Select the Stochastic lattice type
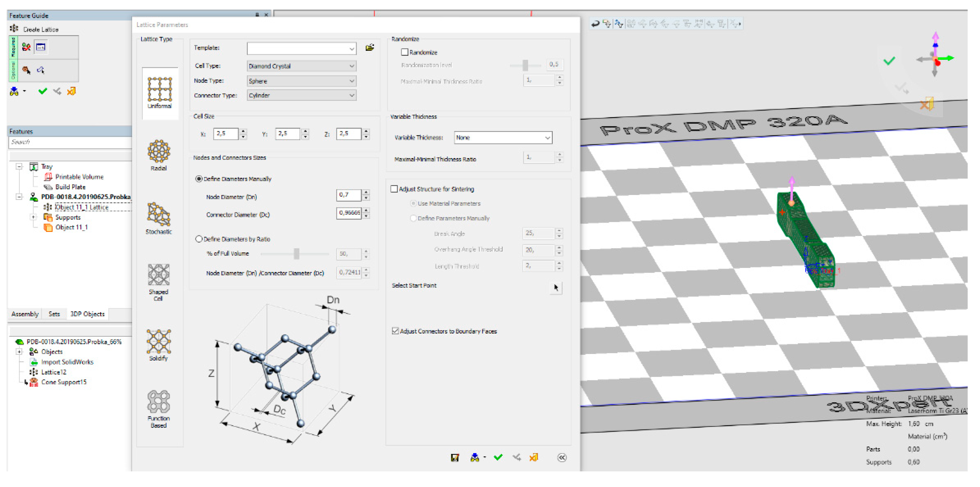The image size is (980, 487). tap(159, 218)
